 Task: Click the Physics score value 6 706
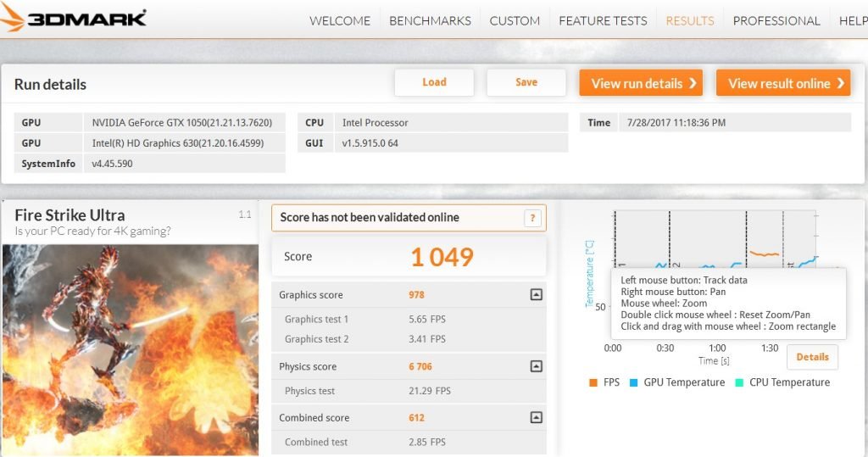click(420, 366)
